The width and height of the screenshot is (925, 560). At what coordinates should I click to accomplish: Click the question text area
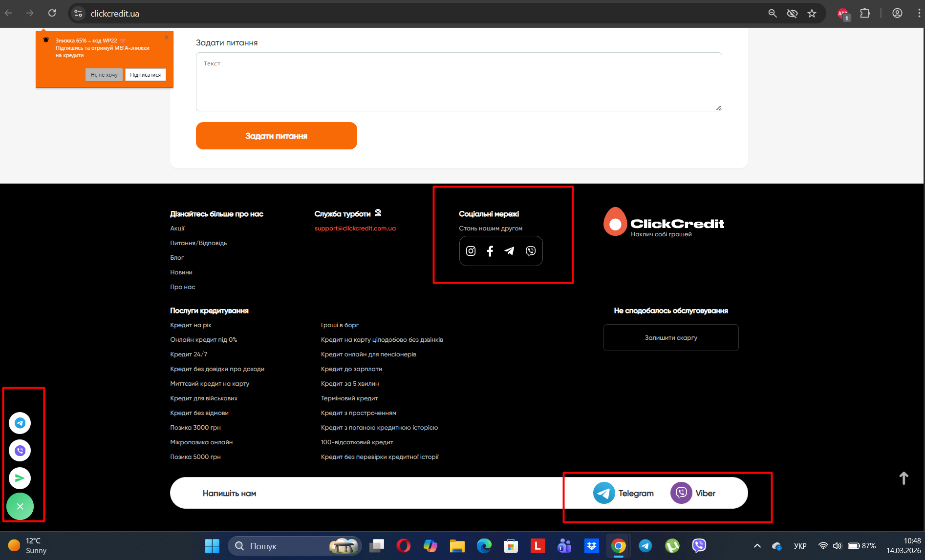pos(459,82)
